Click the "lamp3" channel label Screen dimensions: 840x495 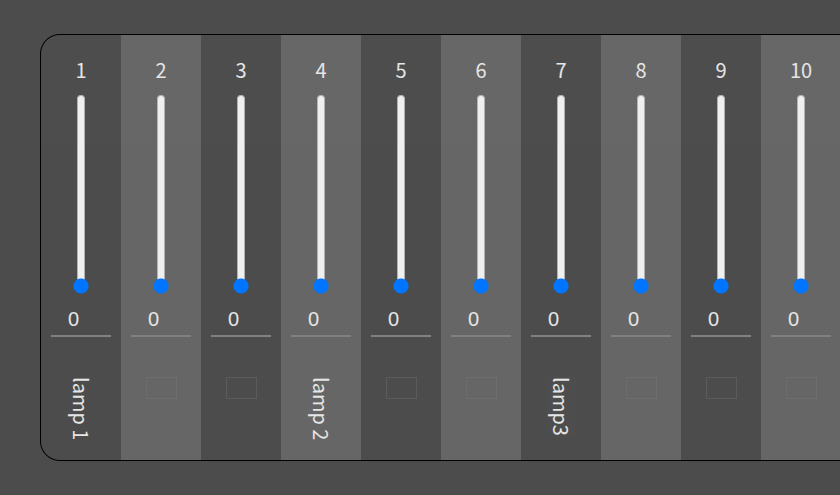561,406
